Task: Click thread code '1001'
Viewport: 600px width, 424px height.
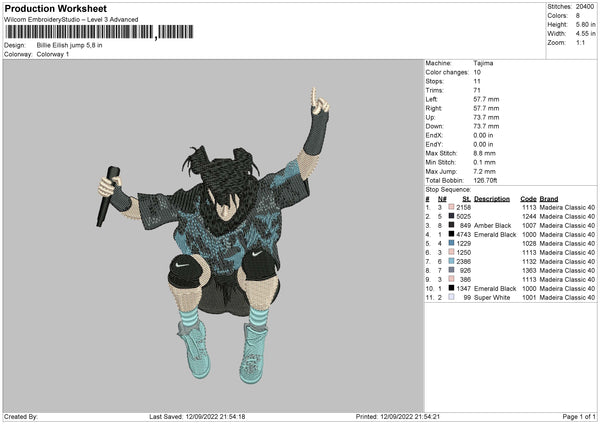Action: (529, 297)
